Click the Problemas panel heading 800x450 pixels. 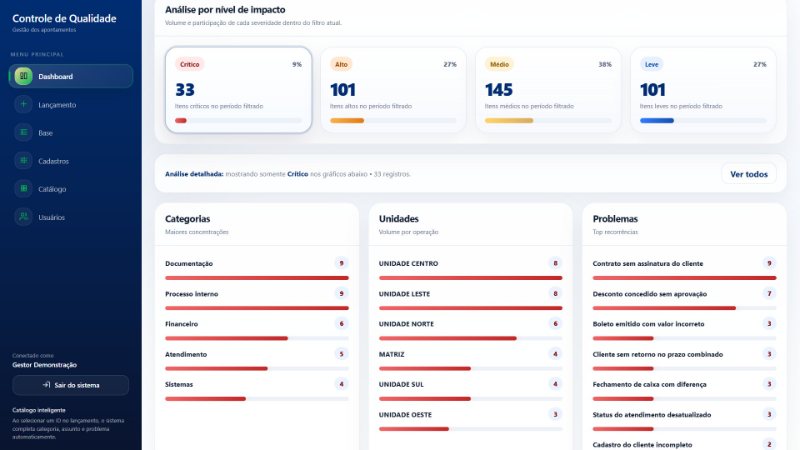click(x=615, y=218)
